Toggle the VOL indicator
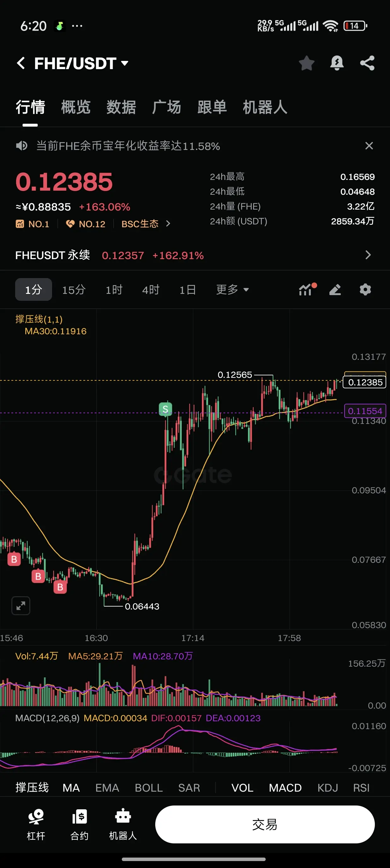The image size is (390, 868). (x=242, y=788)
